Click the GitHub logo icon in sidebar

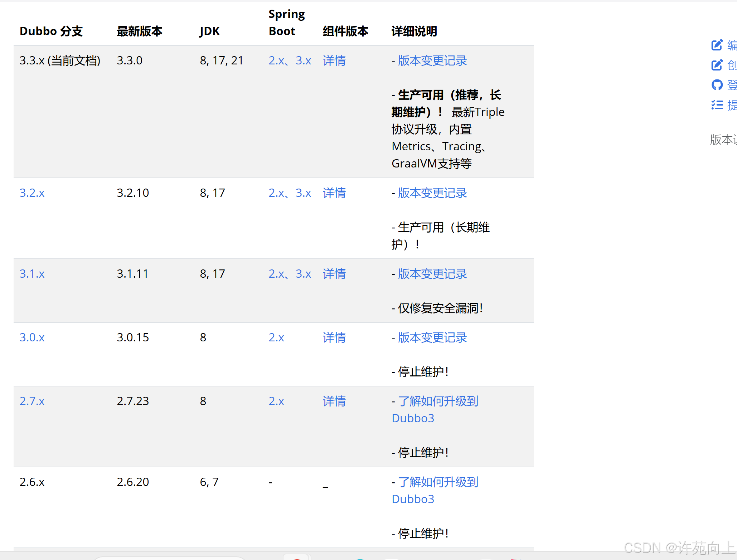point(717,85)
